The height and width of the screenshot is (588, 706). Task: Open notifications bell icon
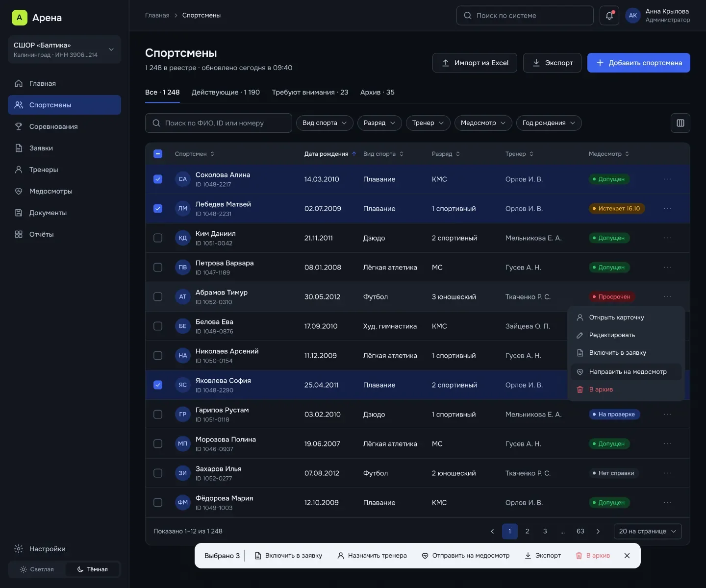pos(609,16)
